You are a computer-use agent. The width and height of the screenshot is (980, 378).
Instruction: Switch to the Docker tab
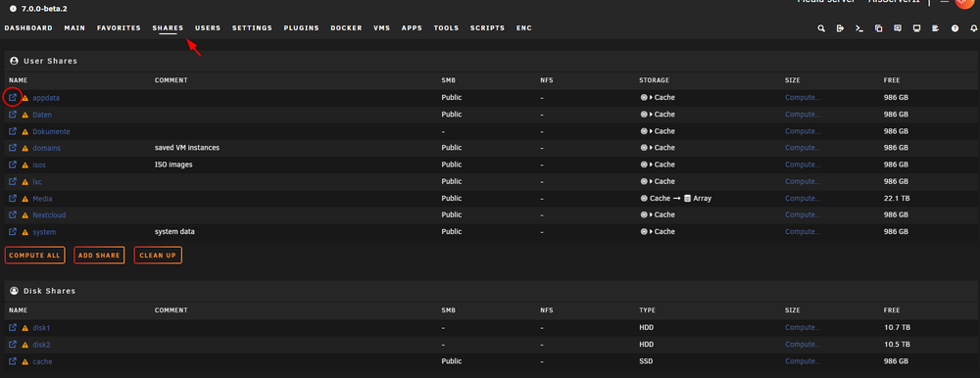tap(346, 28)
